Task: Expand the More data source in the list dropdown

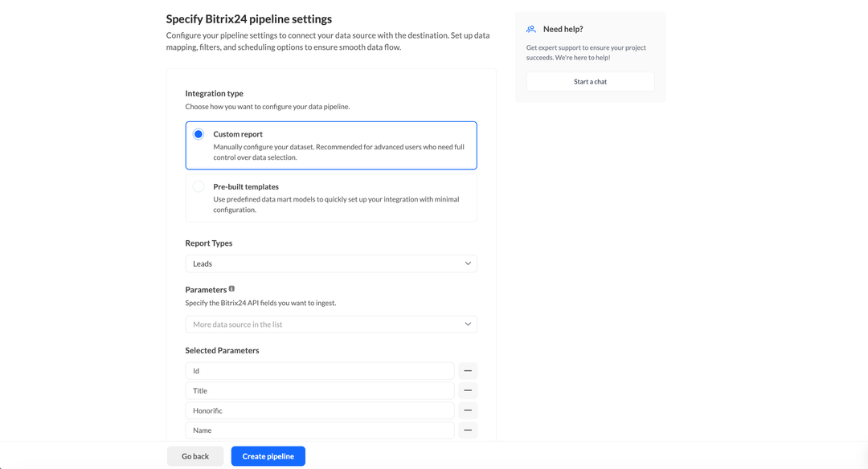Action: pos(331,324)
